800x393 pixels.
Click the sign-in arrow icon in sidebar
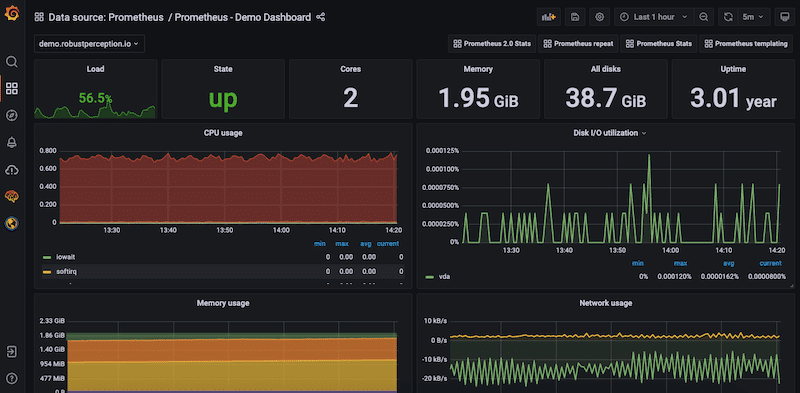[12, 352]
